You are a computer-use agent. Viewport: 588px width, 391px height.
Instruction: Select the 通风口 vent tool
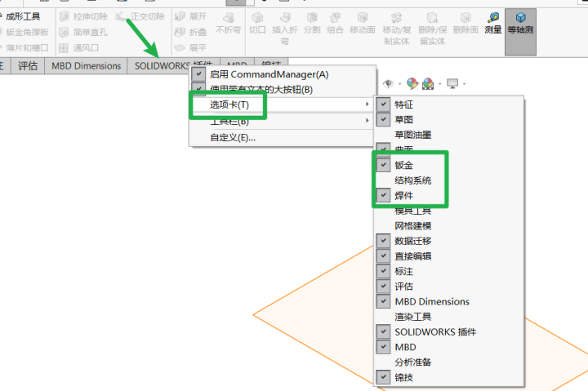point(79,48)
